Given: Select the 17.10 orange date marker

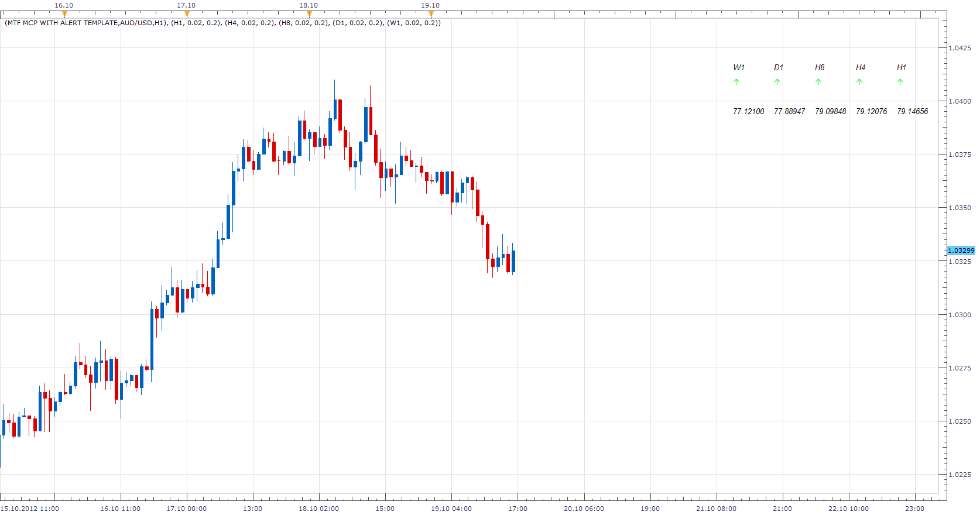Looking at the screenshot, I should point(187,14).
